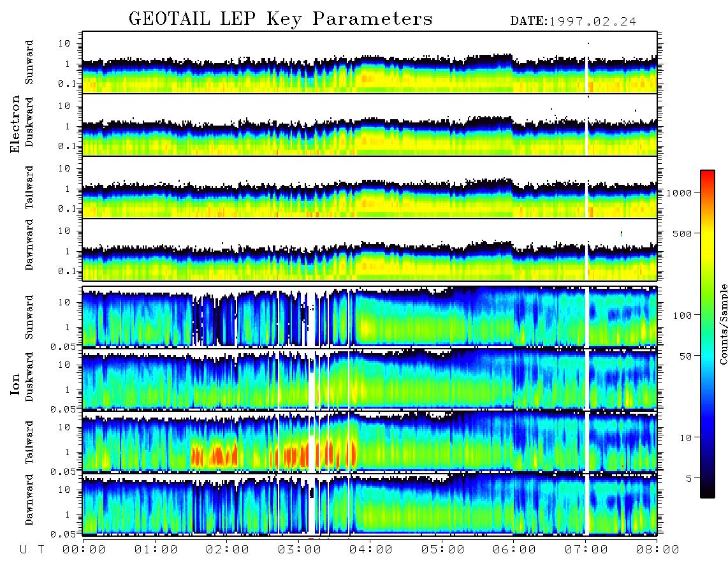Select the "Electron" group axis label
Viewport: 728px width, 561px height.
(x=15, y=124)
